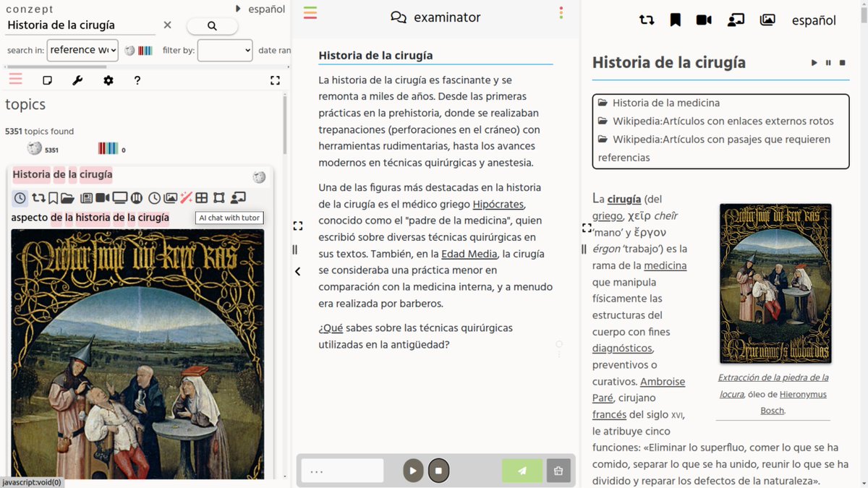Image resolution: width=868 pixels, height=488 pixels.
Task: Click the grid table icon on the topic card
Action: pos(202,198)
